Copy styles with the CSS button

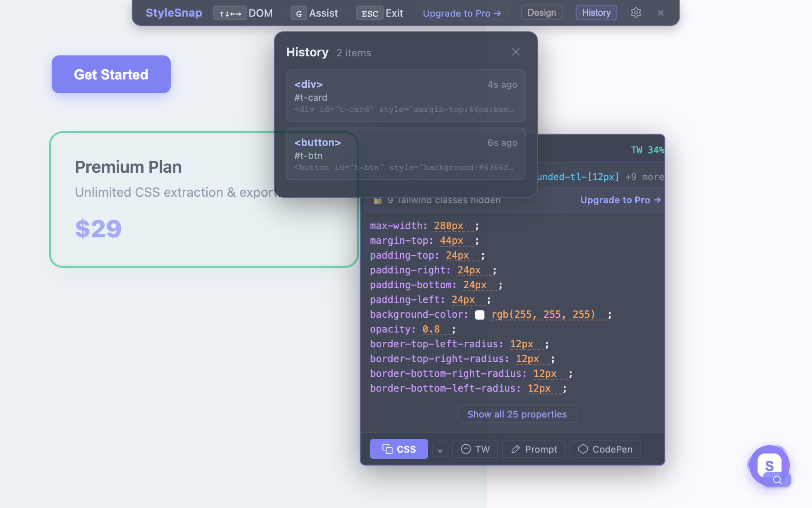tap(399, 449)
